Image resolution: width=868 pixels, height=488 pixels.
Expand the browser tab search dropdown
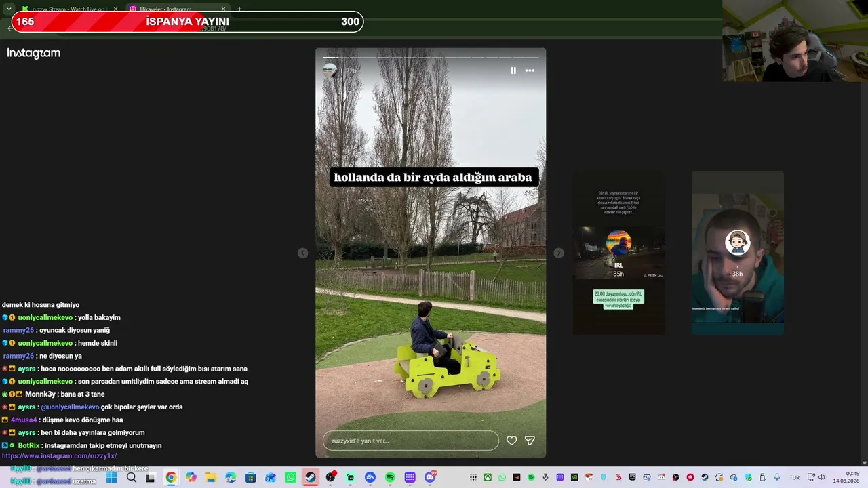pyautogui.click(x=8, y=9)
